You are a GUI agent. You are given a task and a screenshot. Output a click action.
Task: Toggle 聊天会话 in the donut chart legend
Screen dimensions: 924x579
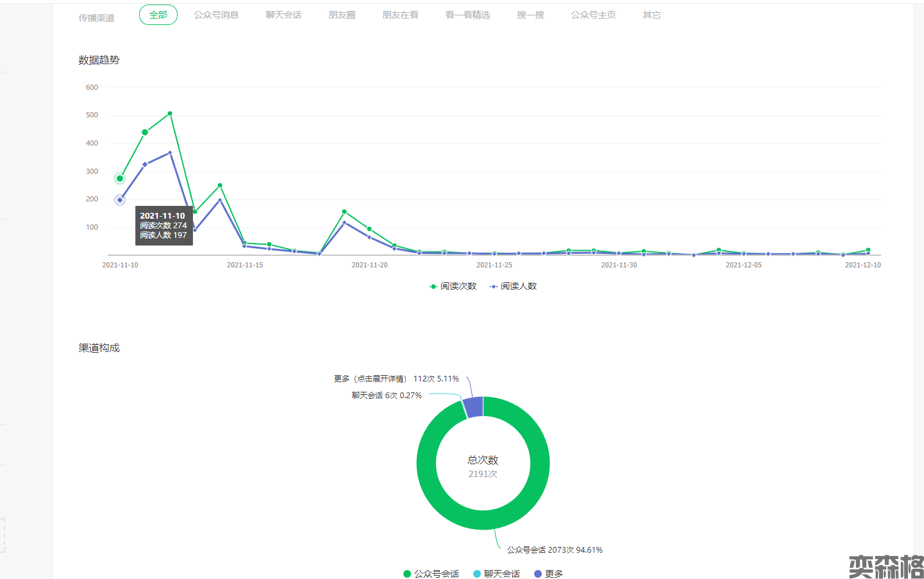tap(496, 574)
